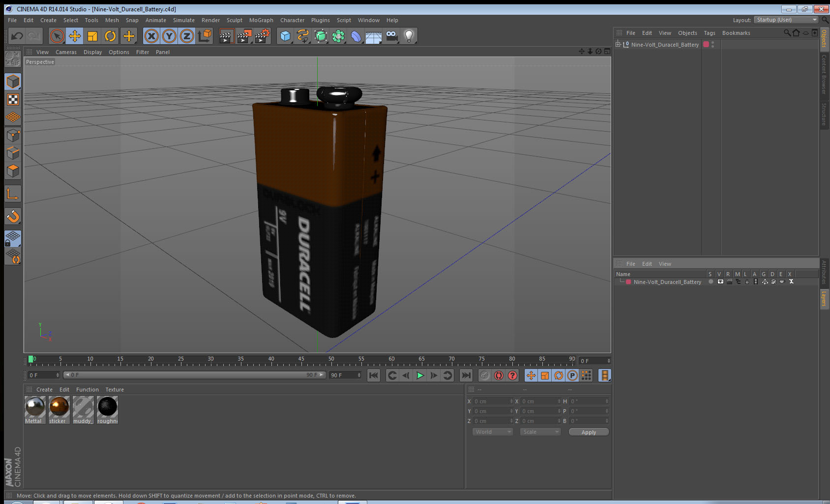Enable the snap magnet icon

[x=13, y=216]
